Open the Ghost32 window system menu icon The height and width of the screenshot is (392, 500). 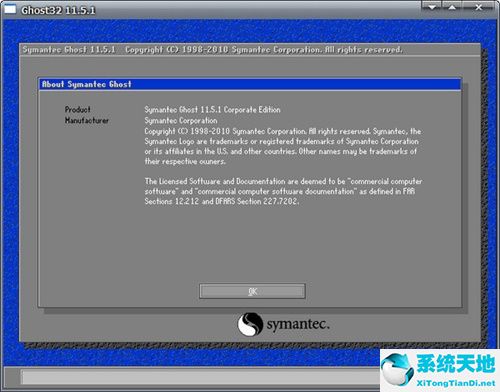(x=10, y=9)
